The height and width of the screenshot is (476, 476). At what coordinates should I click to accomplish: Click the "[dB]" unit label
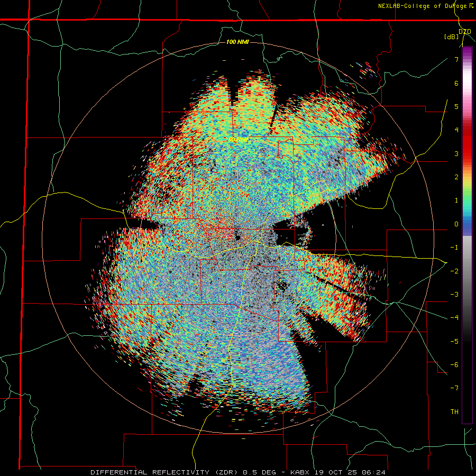452,37
